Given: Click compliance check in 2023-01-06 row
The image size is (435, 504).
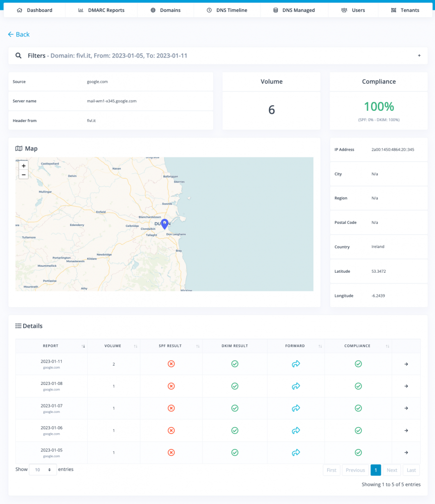Looking at the screenshot, I should (358, 430).
